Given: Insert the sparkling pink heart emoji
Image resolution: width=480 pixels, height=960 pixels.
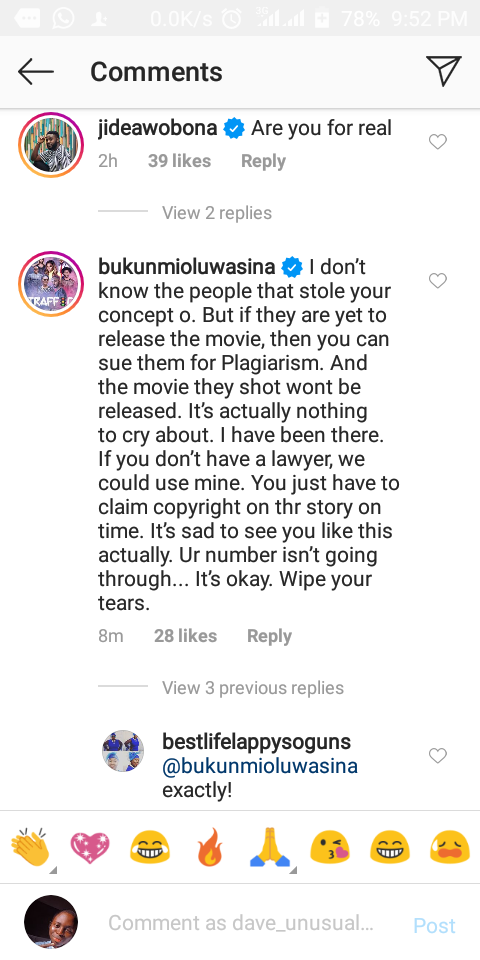Looking at the screenshot, I should click(90, 849).
